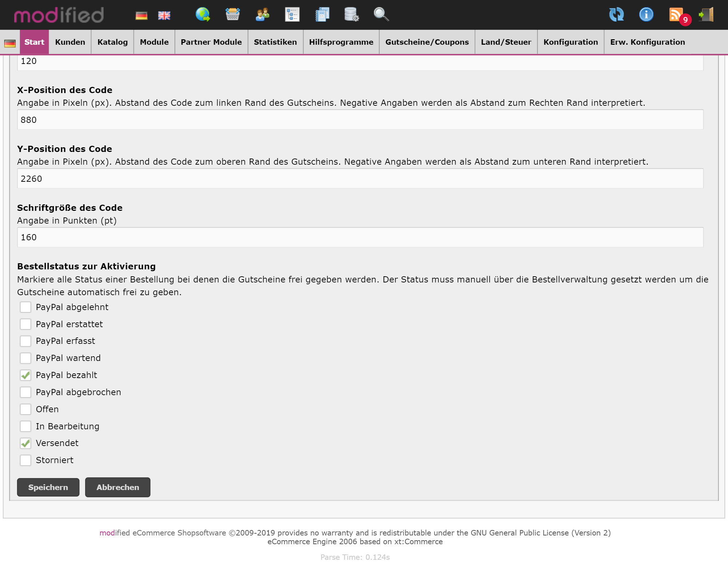Open customers via people icon
The width and height of the screenshot is (728, 582).
[x=262, y=15]
